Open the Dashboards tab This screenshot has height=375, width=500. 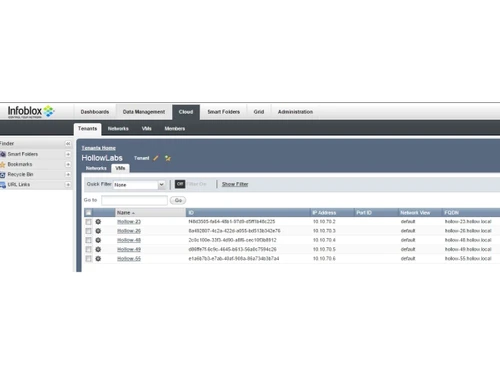pyautogui.click(x=95, y=112)
